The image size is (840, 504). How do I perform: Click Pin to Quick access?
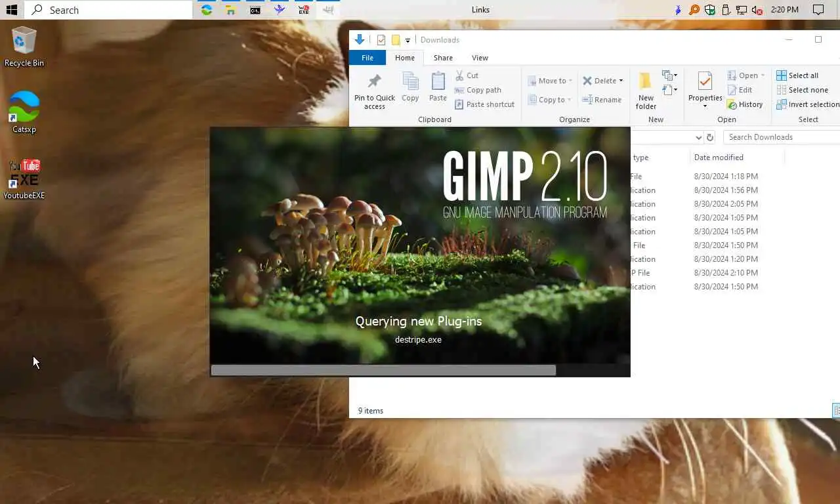click(x=375, y=91)
